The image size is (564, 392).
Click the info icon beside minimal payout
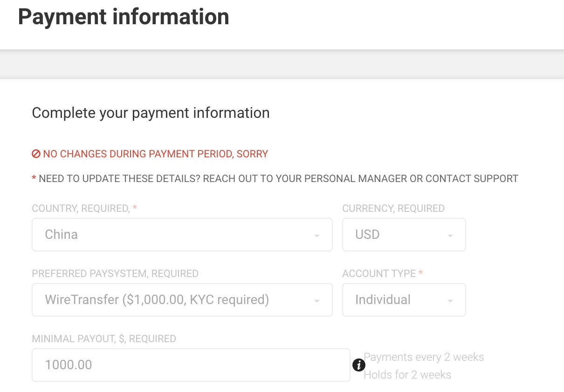click(358, 365)
